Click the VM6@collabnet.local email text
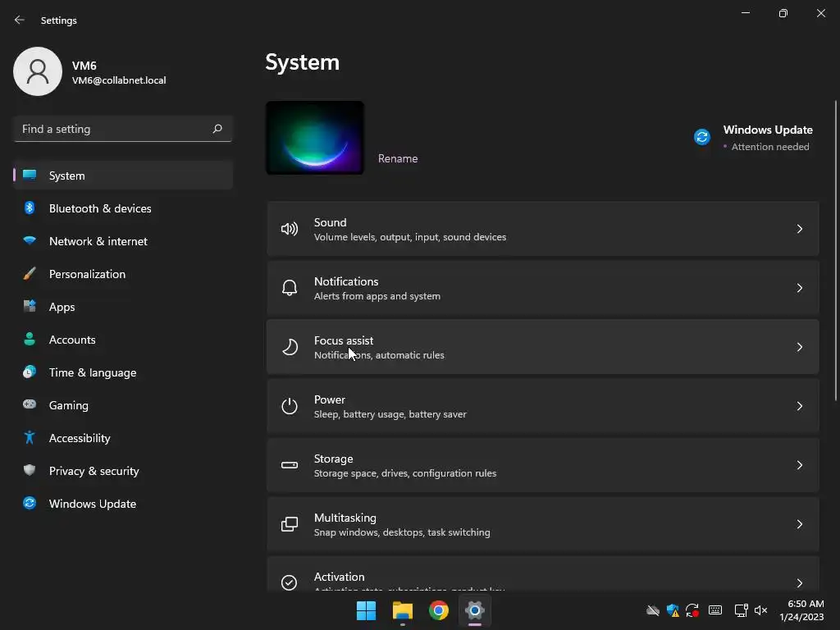The image size is (840, 630). point(119,80)
